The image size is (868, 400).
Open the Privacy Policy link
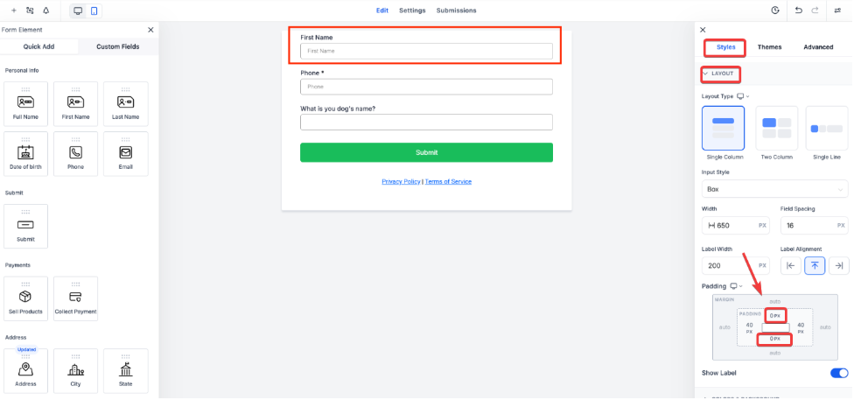pos(401,182)
